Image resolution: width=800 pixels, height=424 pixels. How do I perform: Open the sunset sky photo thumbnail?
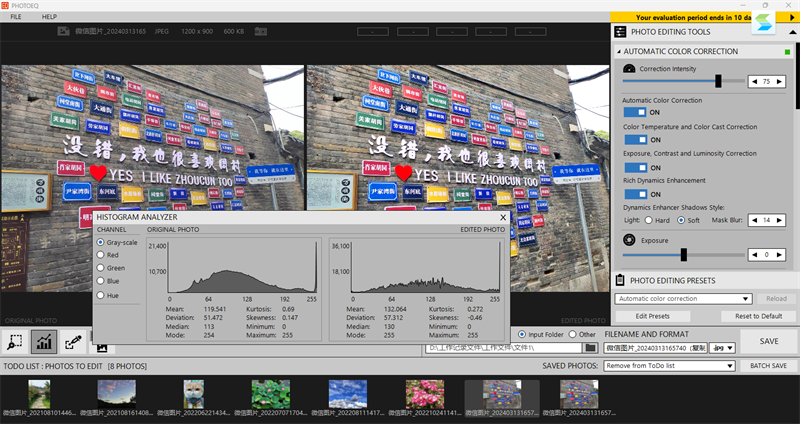pyautogui.click(x=117, y=393)
